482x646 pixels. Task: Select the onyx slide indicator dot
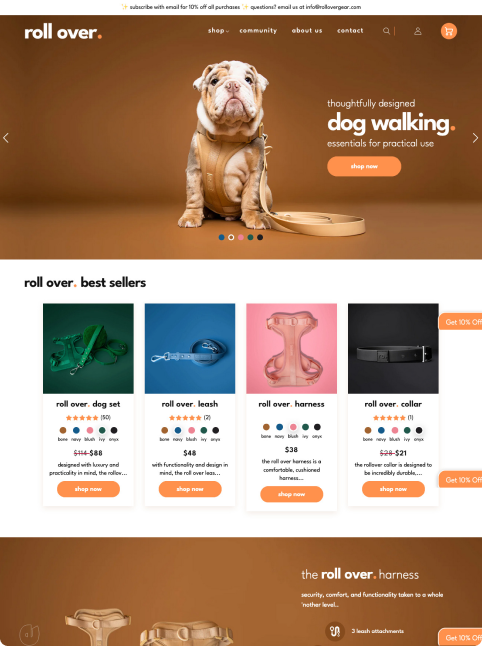pyautogui.click(x=260, y=237)
